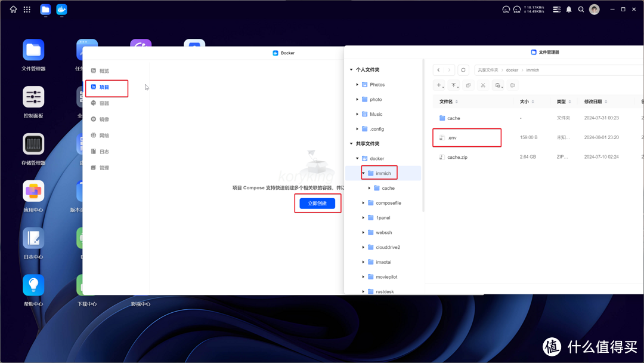Open the paste dropdown in file toolbar
644x363 pixels.
499,85
